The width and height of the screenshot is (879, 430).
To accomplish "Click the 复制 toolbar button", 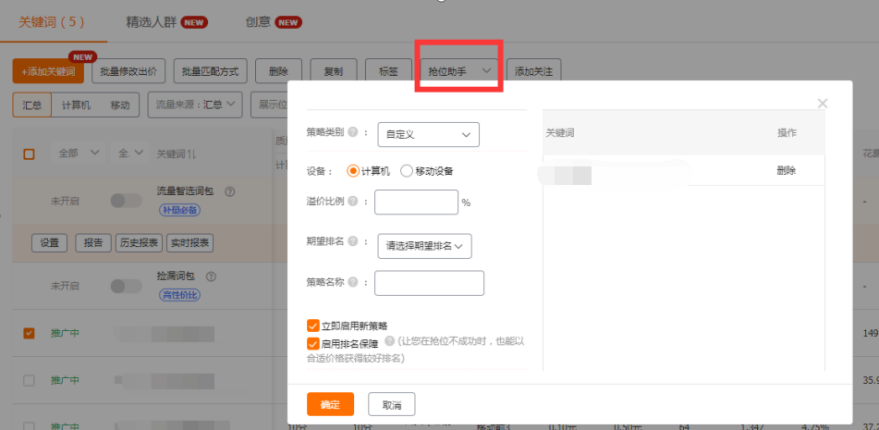I will [334, 71].
